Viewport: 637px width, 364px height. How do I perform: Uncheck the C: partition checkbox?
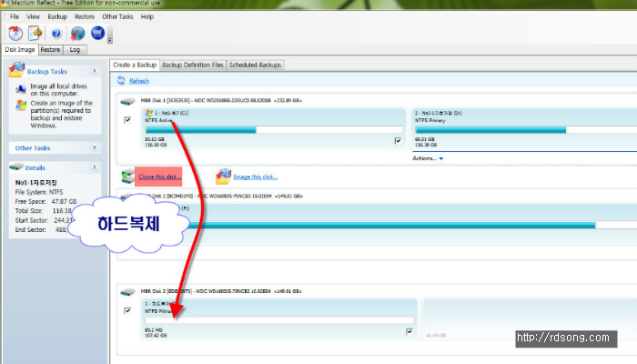pos(398,140)
